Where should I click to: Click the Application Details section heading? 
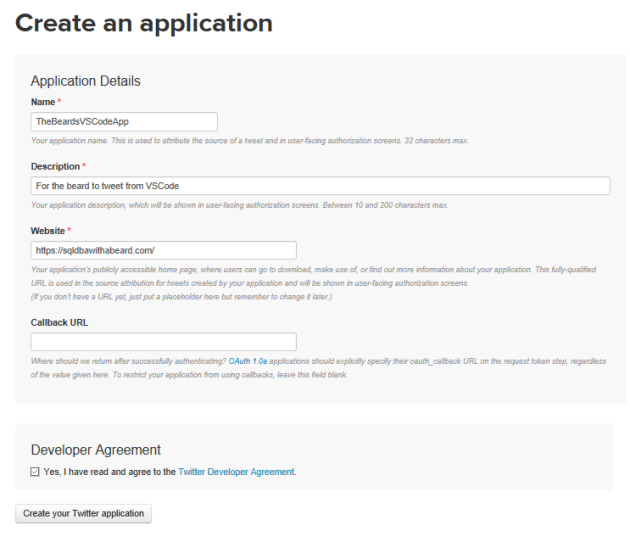coord(85,81)
